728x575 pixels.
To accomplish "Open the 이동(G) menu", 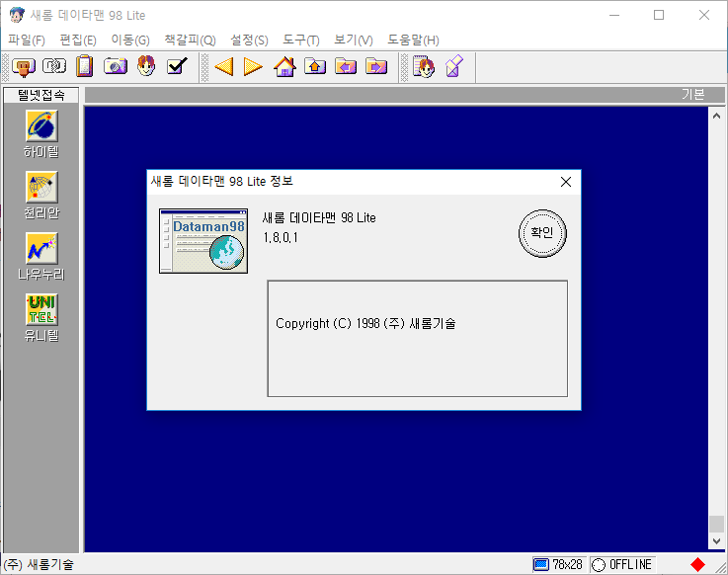I will click(130, 40).
